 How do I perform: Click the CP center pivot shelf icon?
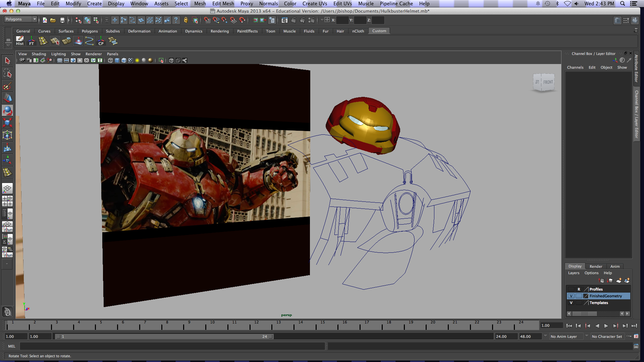coord(101,41)
